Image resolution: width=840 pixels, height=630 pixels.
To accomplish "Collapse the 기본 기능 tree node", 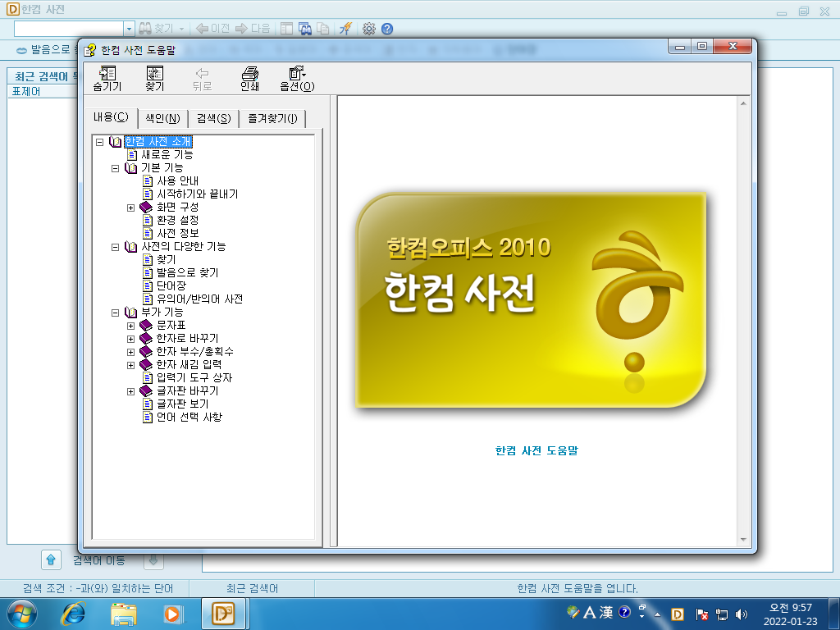I will [x=115, y=168].
